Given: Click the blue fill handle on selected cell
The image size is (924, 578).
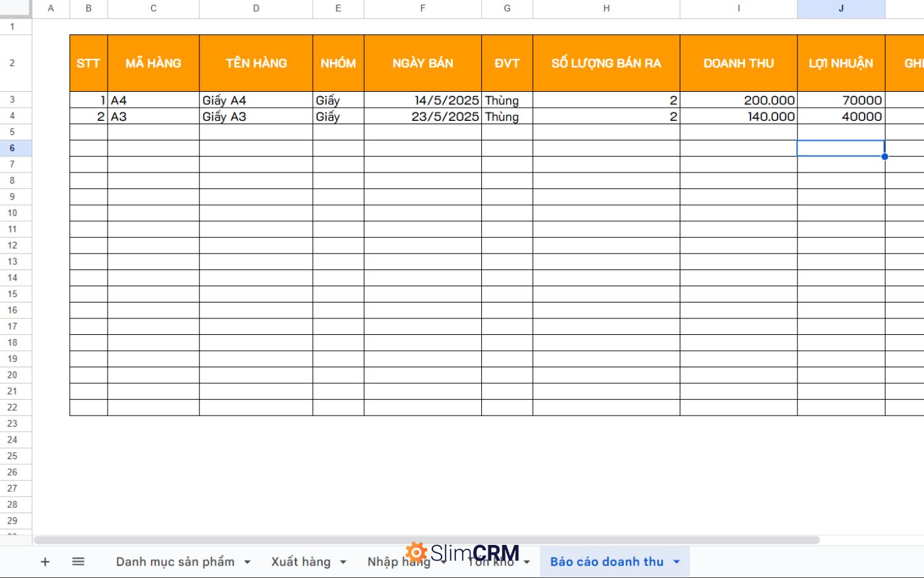Looking at the screenshot, I should (884, 157).
